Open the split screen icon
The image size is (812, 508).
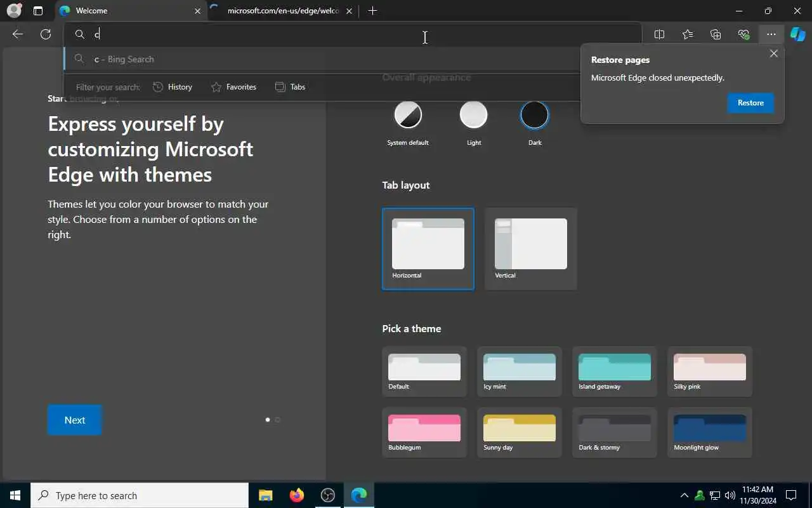click(x=660, y=34)
